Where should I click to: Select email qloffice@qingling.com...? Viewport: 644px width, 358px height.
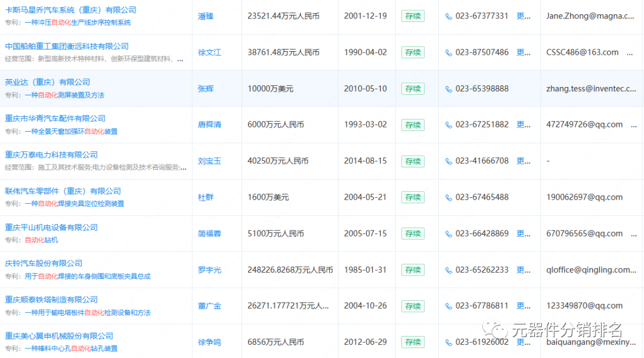591,270
